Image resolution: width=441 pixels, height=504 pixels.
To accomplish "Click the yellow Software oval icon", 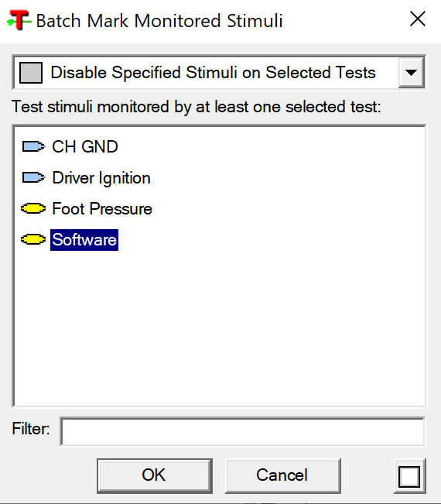I will (33, 239).
